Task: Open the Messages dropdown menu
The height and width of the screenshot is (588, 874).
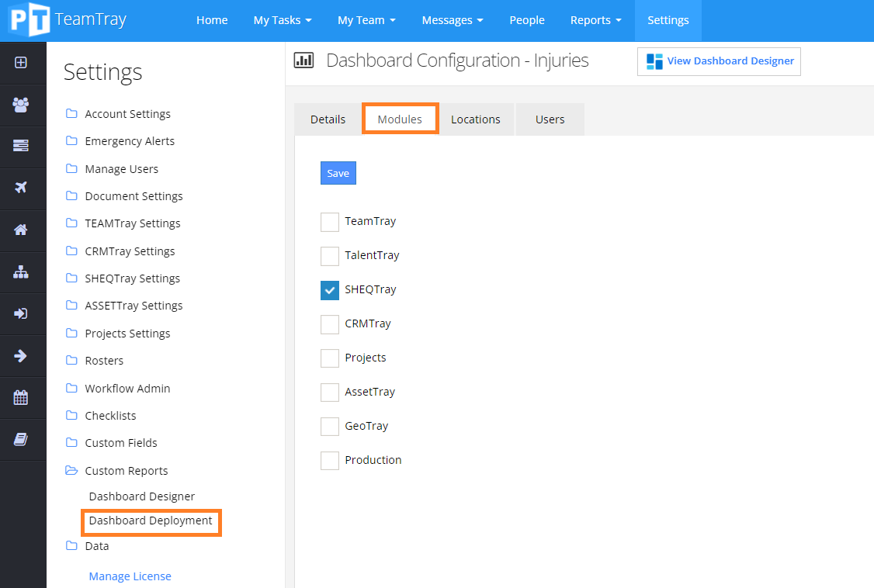Action: point(453,20)
